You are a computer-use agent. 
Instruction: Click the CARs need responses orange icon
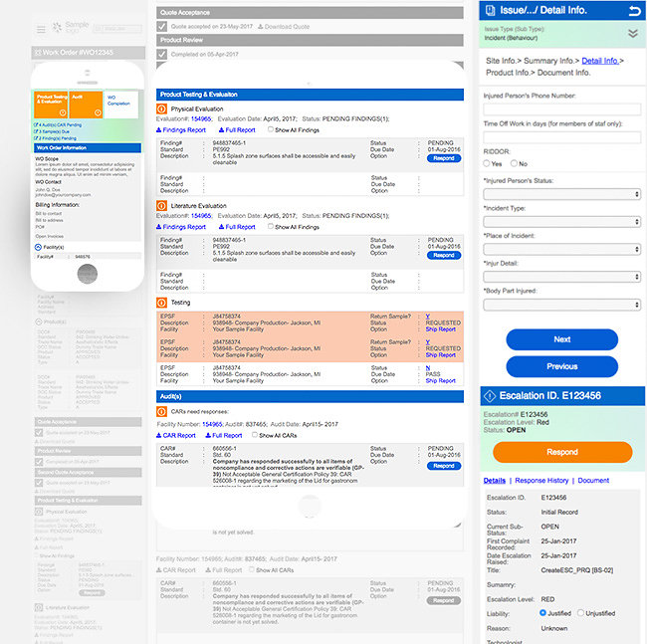click(161, 411)
